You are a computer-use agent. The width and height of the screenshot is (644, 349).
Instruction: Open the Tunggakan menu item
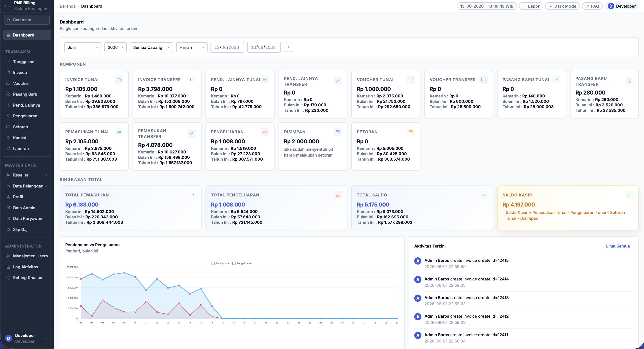[27, 62]
